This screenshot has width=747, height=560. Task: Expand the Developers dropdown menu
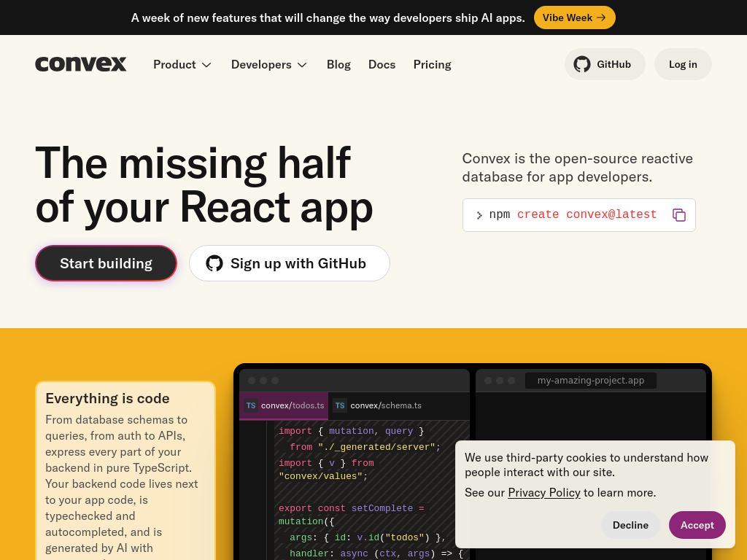269,64
